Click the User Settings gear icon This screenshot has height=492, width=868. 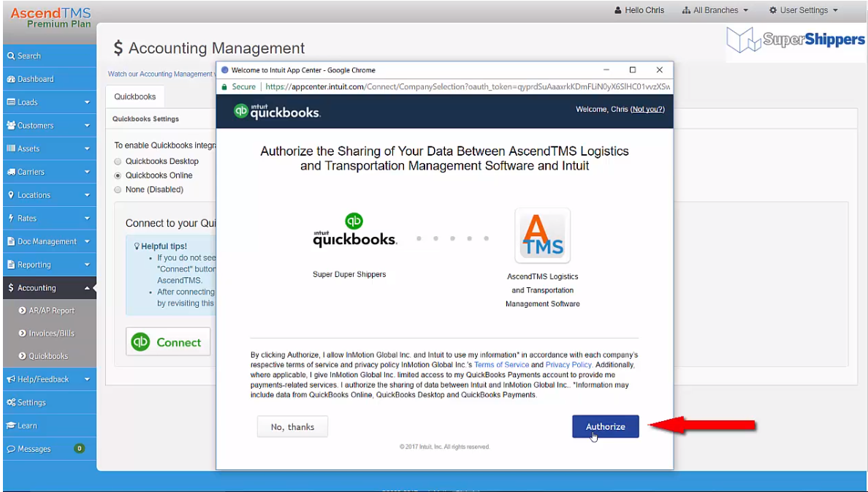coord(773,10)
